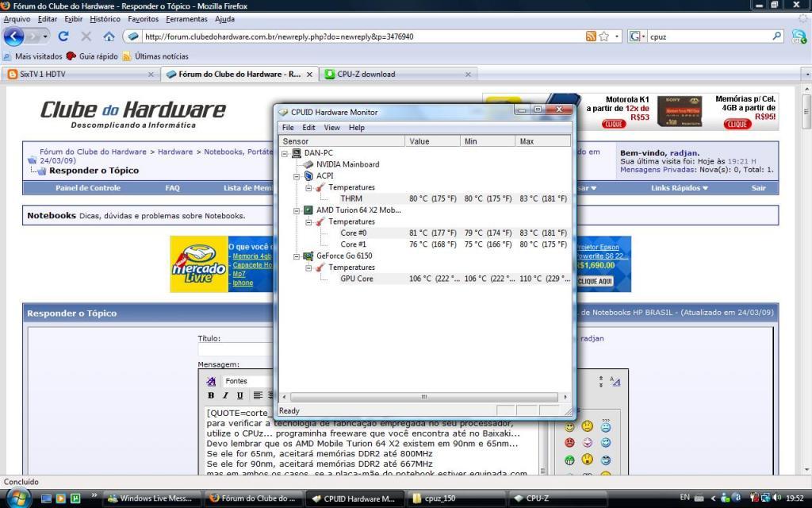This screenshot has height=508, width=812.
Task: Open Windows Live Messenger from taskbar
Action: point(151,498)
